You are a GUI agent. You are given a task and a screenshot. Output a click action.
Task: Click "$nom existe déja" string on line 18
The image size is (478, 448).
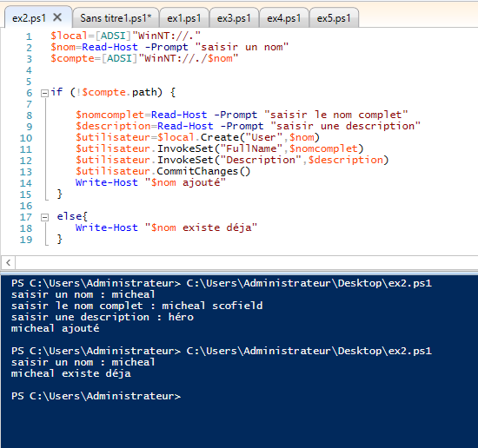click(201, 227)
